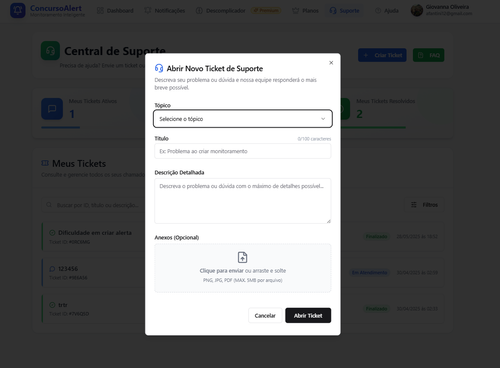Click the FAQ green button

(x=428, y=55)
